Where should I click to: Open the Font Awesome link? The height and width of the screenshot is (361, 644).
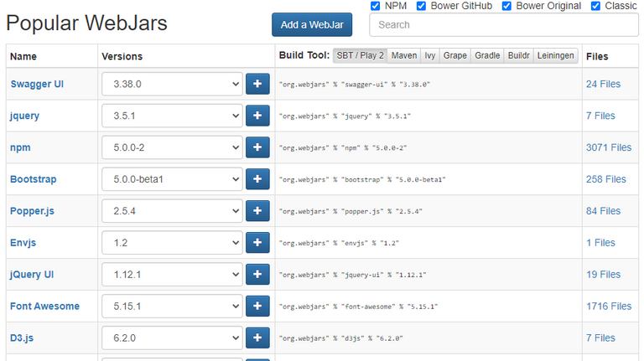(44, 306)
